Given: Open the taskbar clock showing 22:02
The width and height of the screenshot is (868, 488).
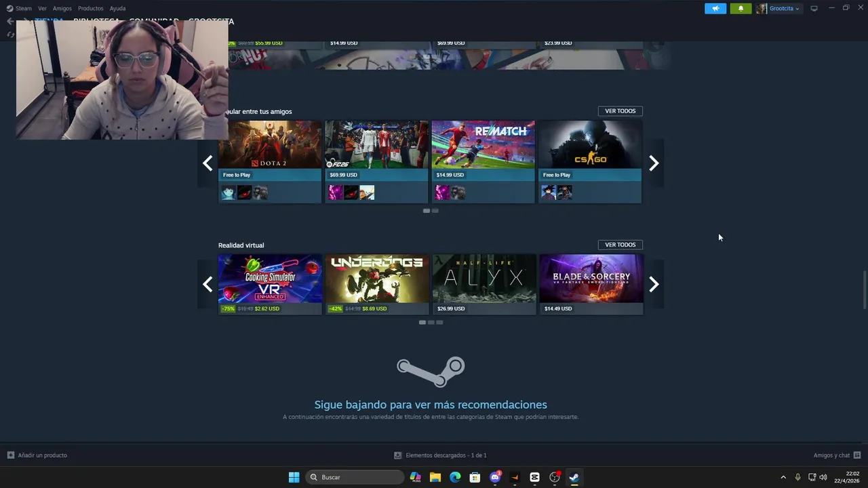Looking at the screenshot, I should click(847, 477).
